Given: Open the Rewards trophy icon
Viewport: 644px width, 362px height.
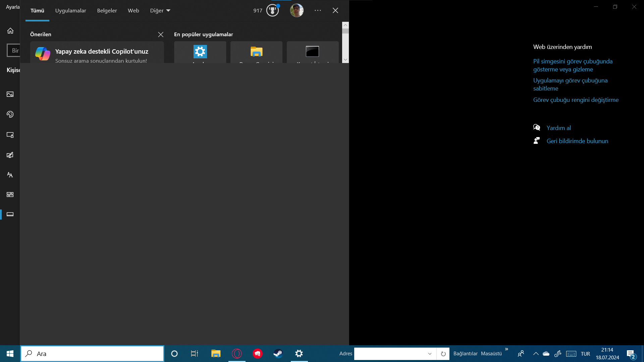Looking at the screenshot, I should [x=272, y=10].
